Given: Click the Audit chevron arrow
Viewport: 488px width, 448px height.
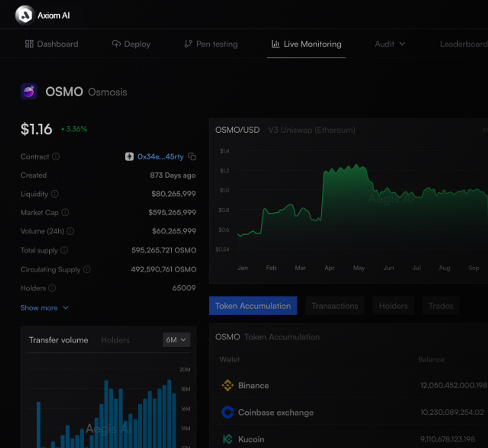Looking at the screenshot, I should [402, 44].
